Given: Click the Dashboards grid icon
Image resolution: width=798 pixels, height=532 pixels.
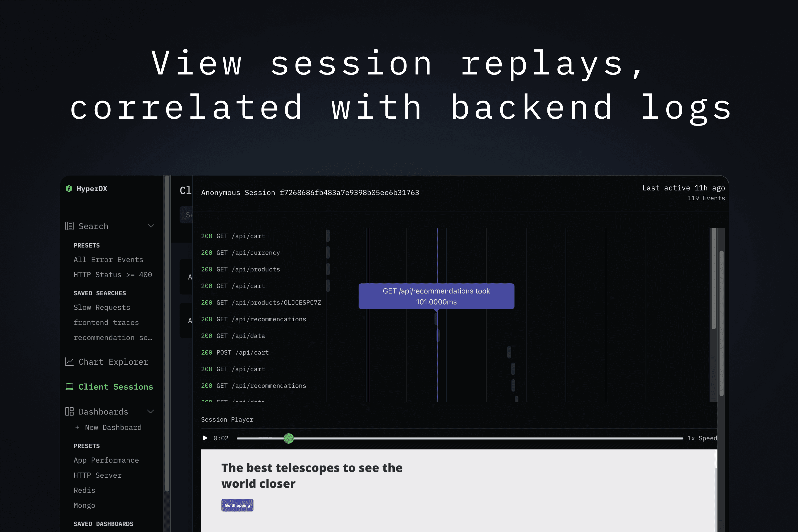Looking at the screenshot, I should [69, 412].
